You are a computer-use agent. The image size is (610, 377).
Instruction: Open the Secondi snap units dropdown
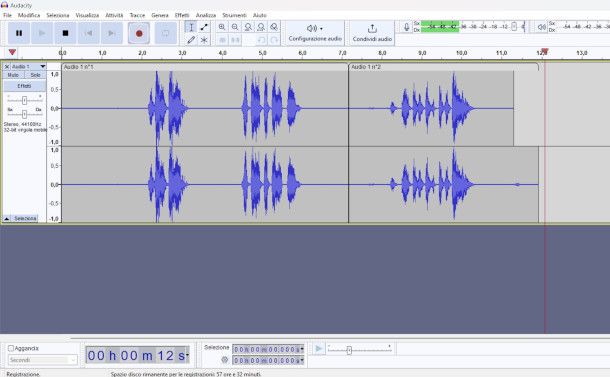tap(42, 360)
